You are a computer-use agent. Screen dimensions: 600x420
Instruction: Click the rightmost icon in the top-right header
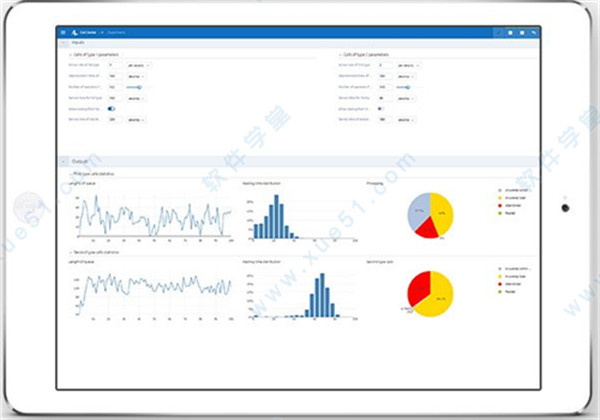(533, 32)
